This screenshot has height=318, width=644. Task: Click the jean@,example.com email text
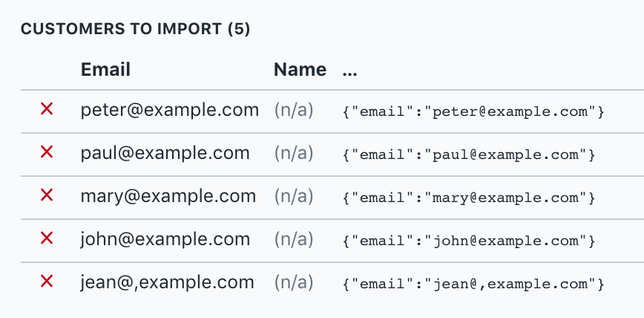168,282
